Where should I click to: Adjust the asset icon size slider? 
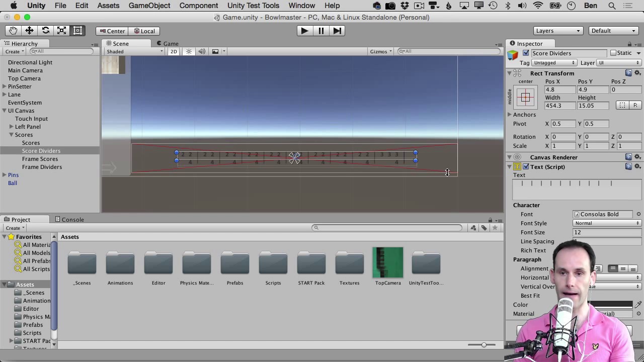(484, 345)
